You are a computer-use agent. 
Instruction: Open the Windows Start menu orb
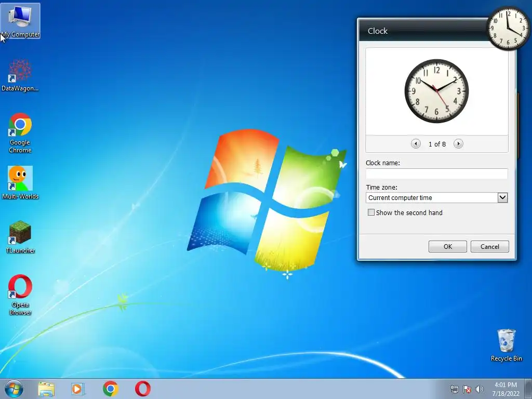pos(14,389)
